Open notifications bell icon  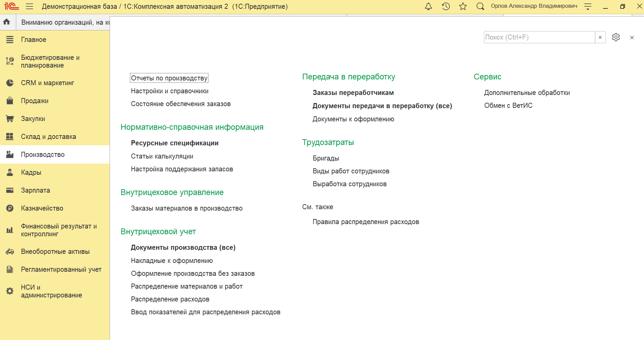pos(428,6)
